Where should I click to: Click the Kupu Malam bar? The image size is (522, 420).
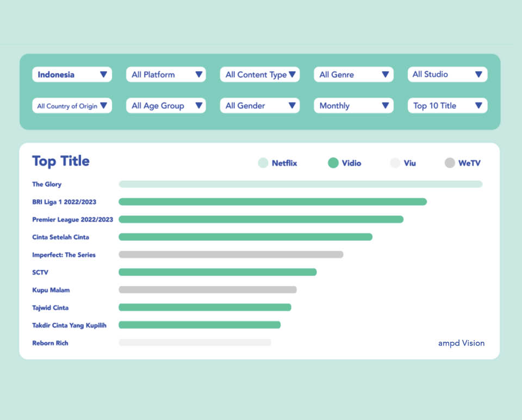point(208,290)
